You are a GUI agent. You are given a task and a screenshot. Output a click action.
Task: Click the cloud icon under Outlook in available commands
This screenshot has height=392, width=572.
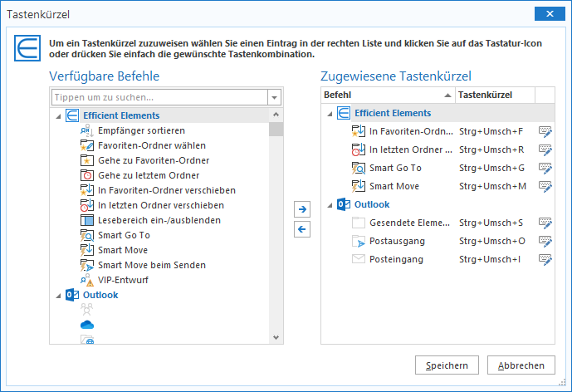pyautogui.click(x=87, y=325)
